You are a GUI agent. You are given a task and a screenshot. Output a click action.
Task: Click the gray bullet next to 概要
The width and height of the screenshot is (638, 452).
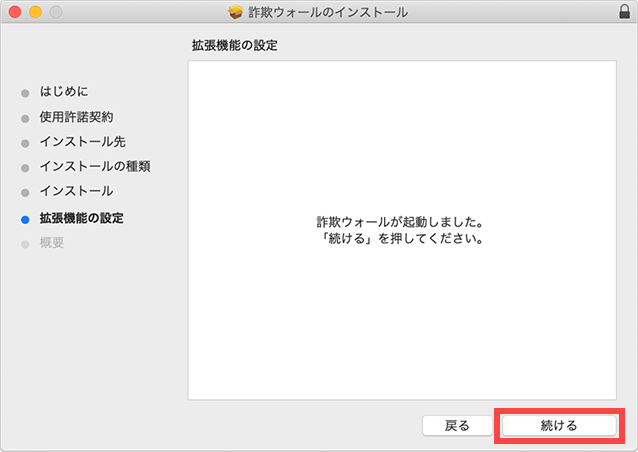tap(25, 243)
